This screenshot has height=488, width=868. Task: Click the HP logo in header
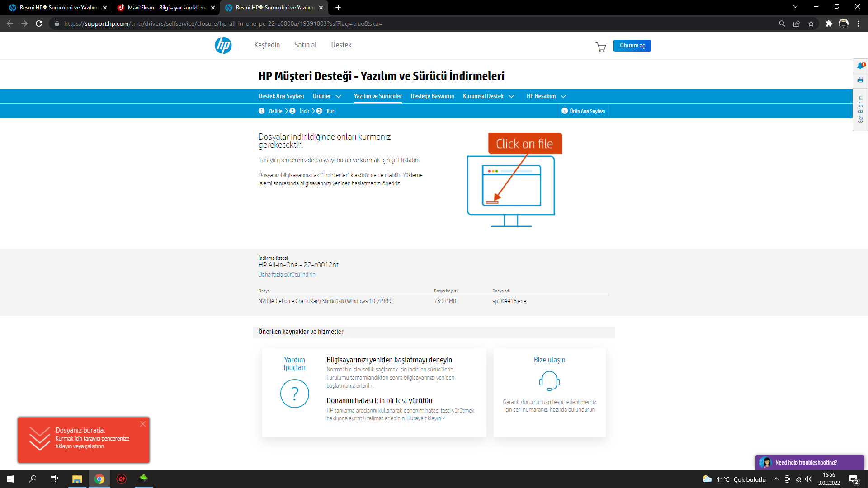coord(223,45)
